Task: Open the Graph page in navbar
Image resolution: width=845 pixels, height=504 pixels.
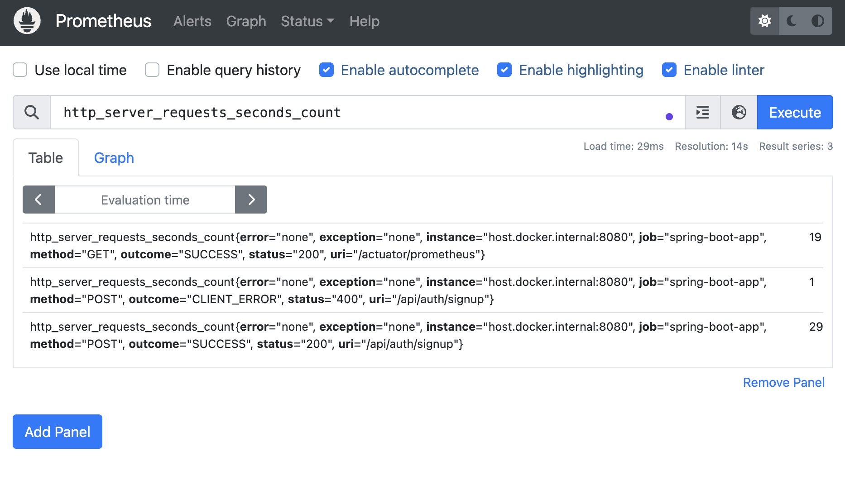Action: (x=246, y=21)
